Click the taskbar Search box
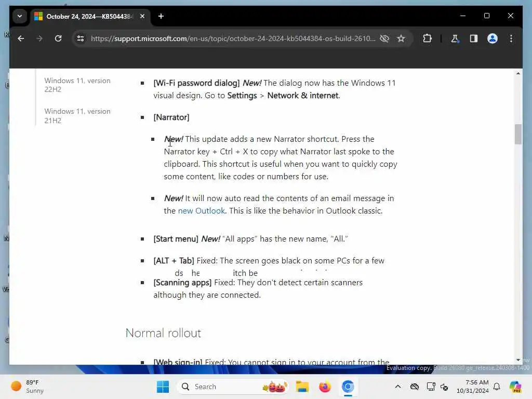Screen dimensions: 532x399 pos(233,387)
